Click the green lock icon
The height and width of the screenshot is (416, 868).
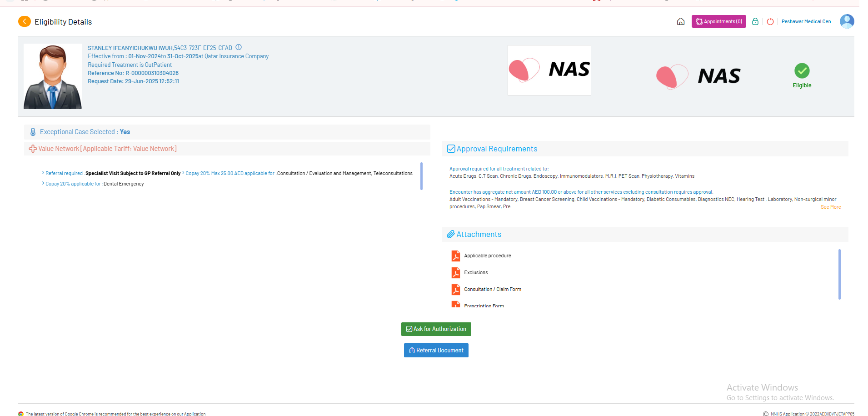coord(755,21)
